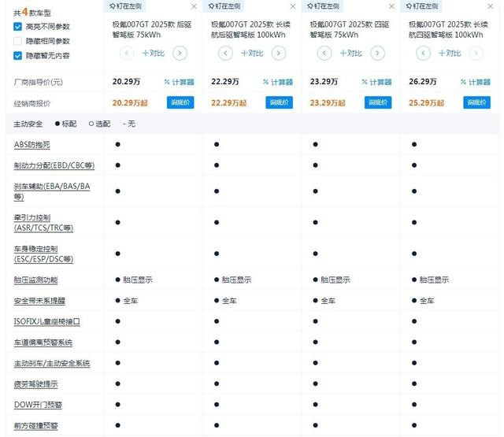Enable 隐藏相同参数 checkbox
This screenshot has width=504, height=437.
[x=17, y=41]
